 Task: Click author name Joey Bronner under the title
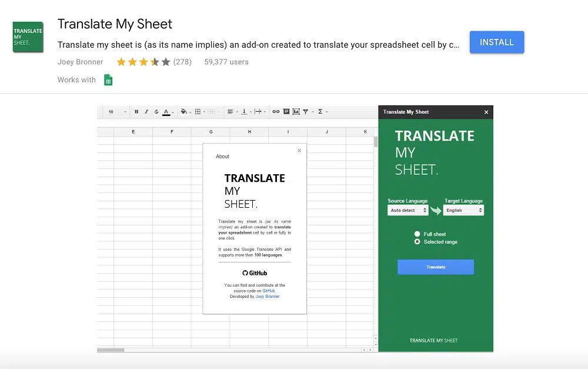[x=80, y=62]
